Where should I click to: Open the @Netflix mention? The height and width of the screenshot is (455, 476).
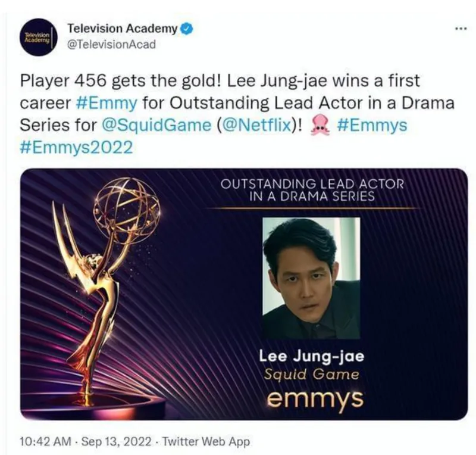[257, 125]
